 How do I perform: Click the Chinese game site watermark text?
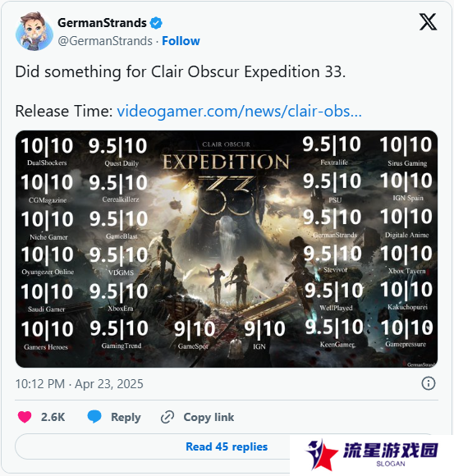(x=391, y=451)
